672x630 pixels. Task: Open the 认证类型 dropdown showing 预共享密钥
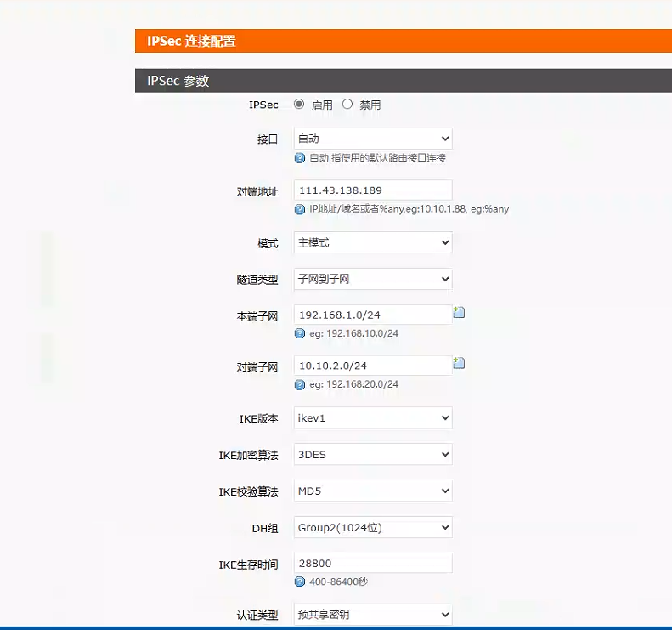click(372, 615)
